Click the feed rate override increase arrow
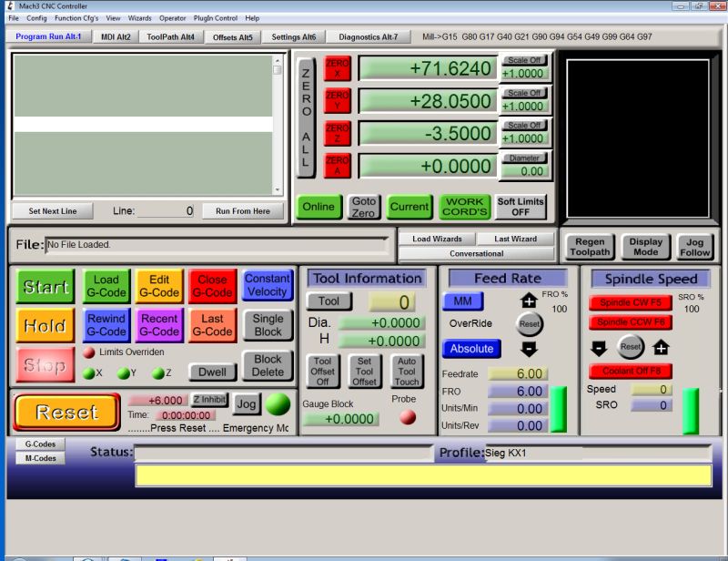The width and height of the screenshot is (728, 561). (x=529, y=300)
